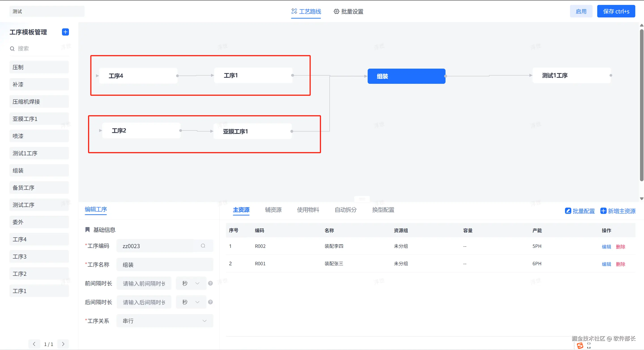Click the 批量设置 gear icon
This screenshot has height=350, width=644.
click(x=337, y=11)
